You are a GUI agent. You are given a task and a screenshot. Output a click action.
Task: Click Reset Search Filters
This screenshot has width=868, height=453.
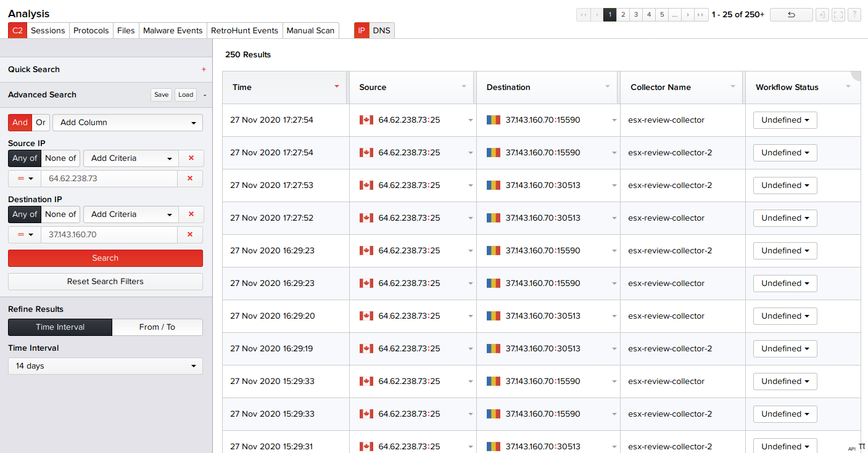(x=105, y=282)
